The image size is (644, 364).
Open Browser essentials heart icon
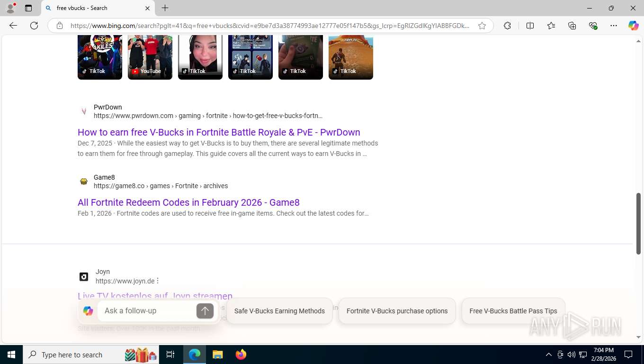593,26
